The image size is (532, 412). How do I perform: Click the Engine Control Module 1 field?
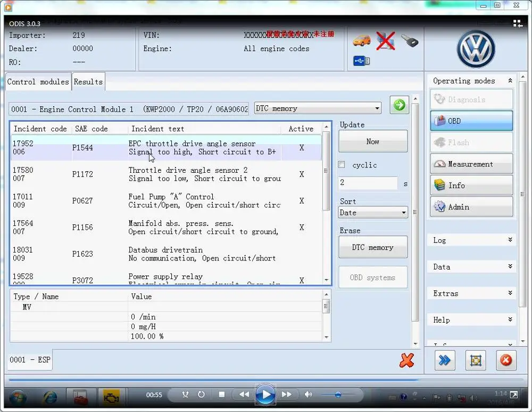tap(129, 109)
